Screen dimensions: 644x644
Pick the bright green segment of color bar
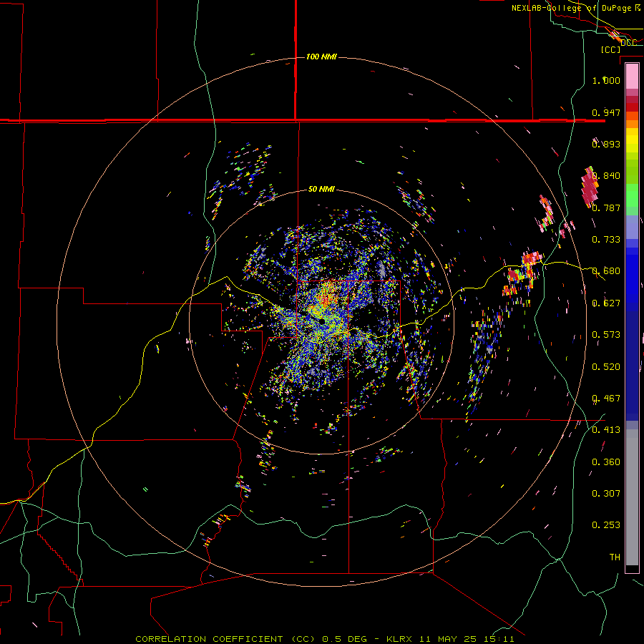click(x=632, y=195)
